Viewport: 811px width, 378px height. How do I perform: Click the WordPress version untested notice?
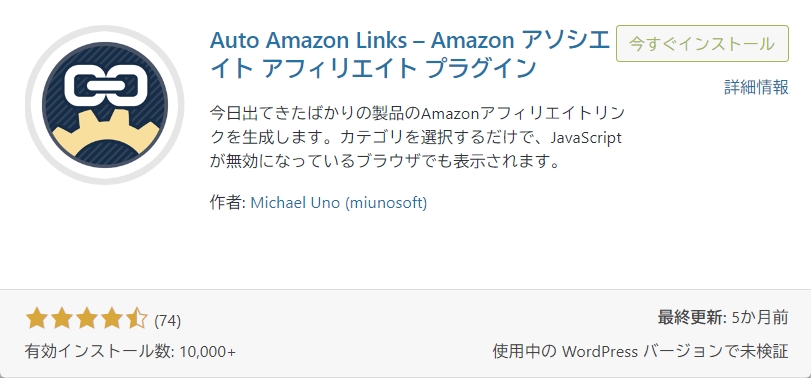(x=640, y=352)
